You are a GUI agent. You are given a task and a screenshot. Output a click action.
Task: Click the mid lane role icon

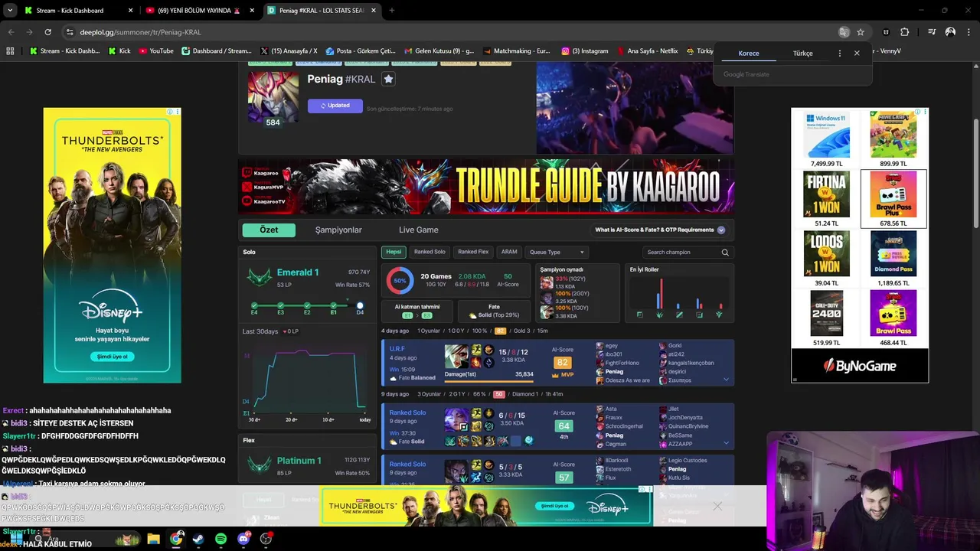(x=679, y=315)
